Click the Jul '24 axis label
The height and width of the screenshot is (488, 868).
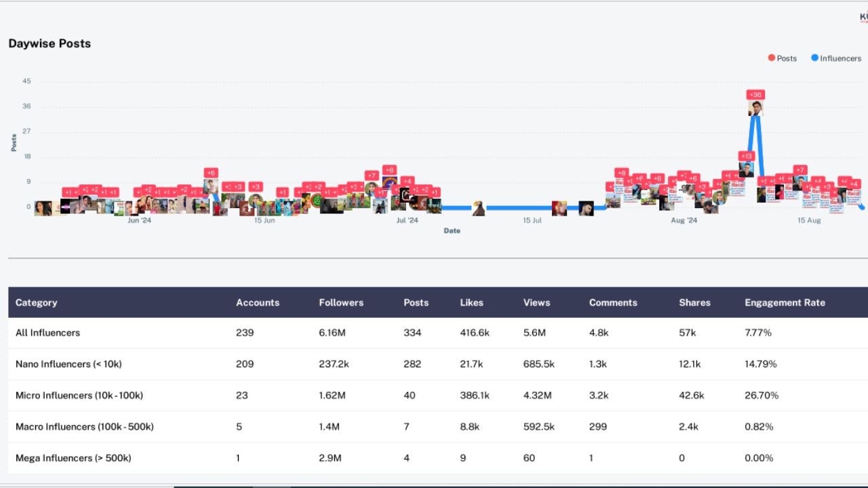point(407,220)
